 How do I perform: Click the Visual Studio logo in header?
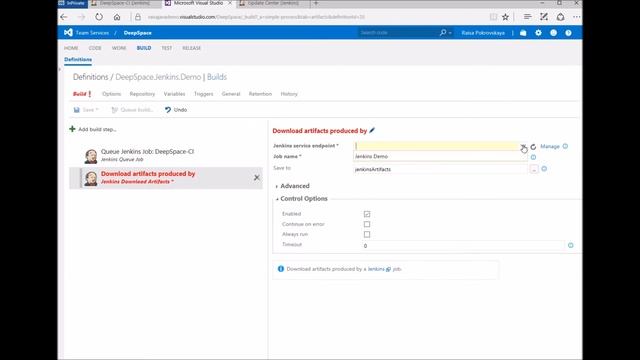(68, 32)
